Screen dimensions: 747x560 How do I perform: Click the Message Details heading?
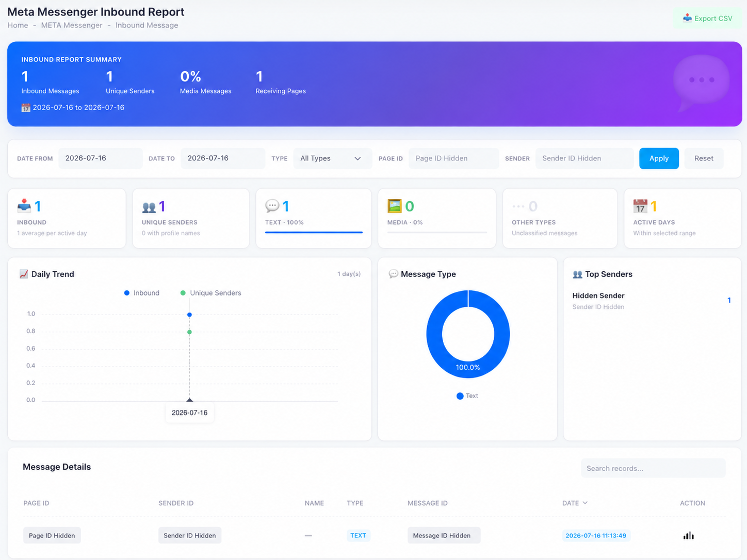tap(57, 467)
